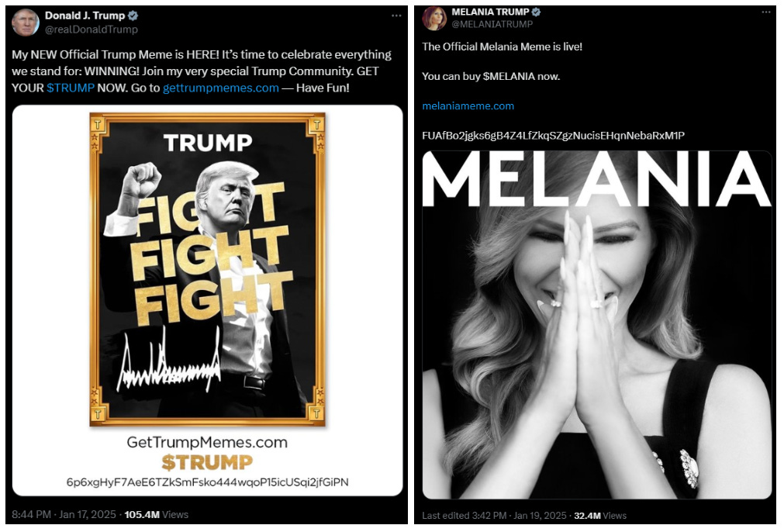Click the 8:44 PM Jan 17, 2025 timestamp
The width and height of the screenshot is (784, 532).
pyautogui.click(x=64, y=514)
